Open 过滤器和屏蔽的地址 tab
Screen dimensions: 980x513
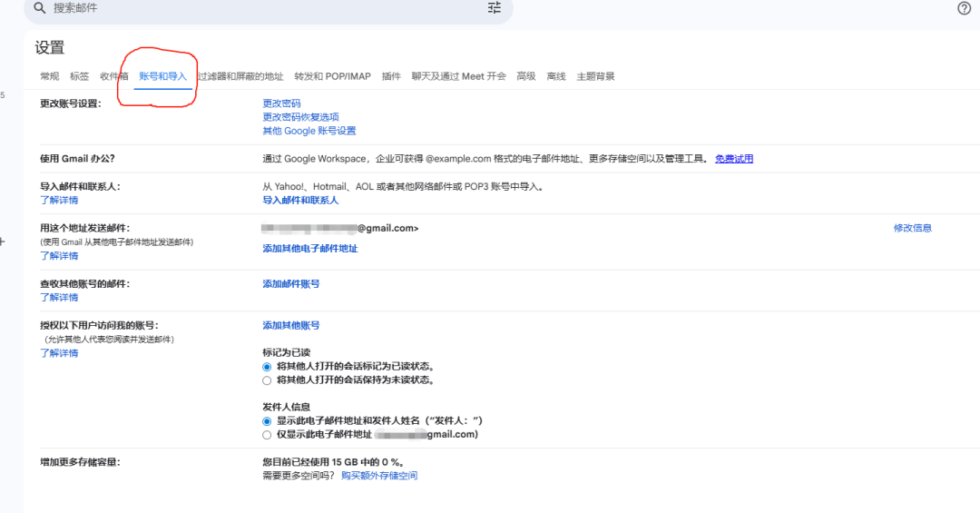pos(240,76)
